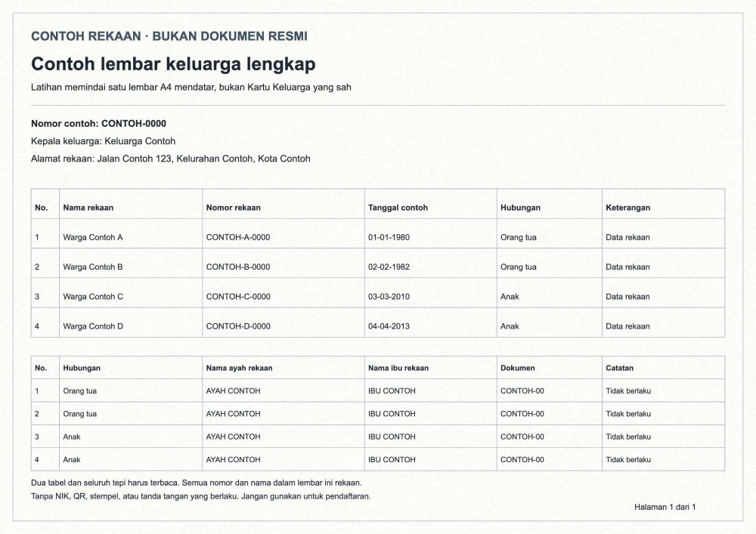Click the "Catatan" column header
756x534 pixels.
(x=620, y=368)
